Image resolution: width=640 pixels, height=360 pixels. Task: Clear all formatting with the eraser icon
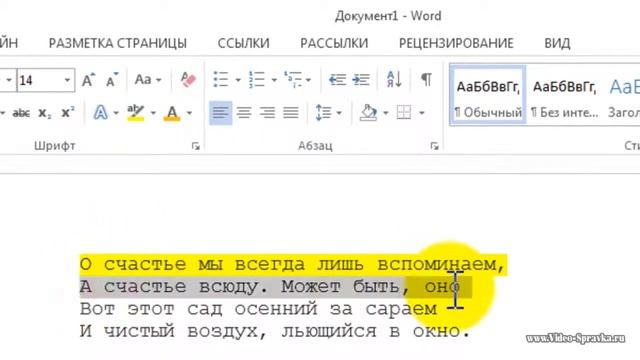pos(188,80)
